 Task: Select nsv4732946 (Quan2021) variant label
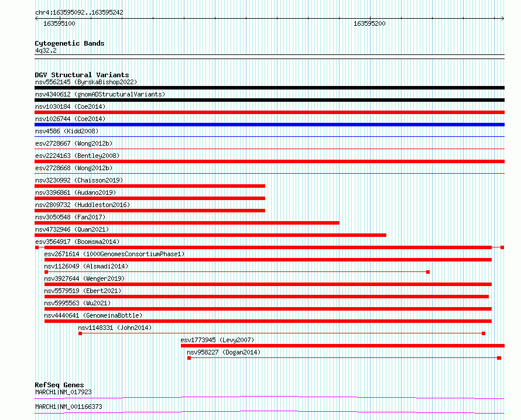[72, 229]
